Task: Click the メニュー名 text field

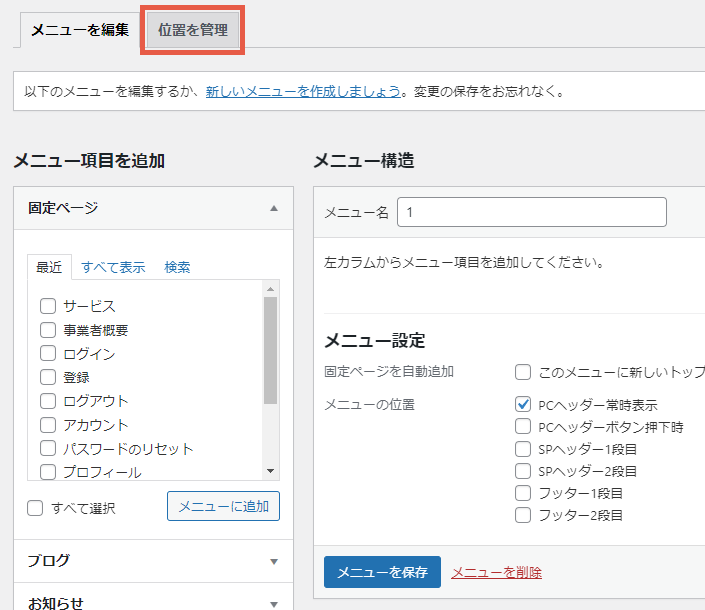Action: [x=532, y=212]
